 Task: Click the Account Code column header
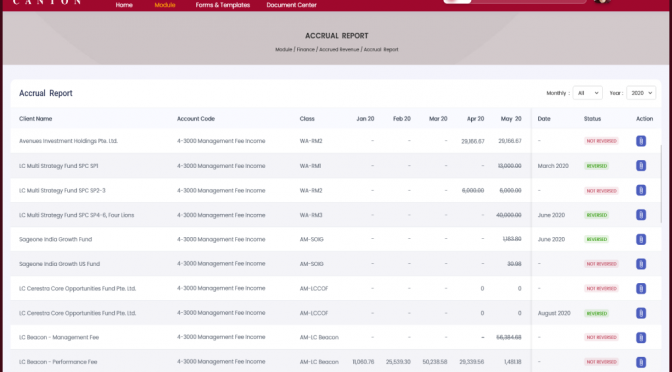pos(196,119)
